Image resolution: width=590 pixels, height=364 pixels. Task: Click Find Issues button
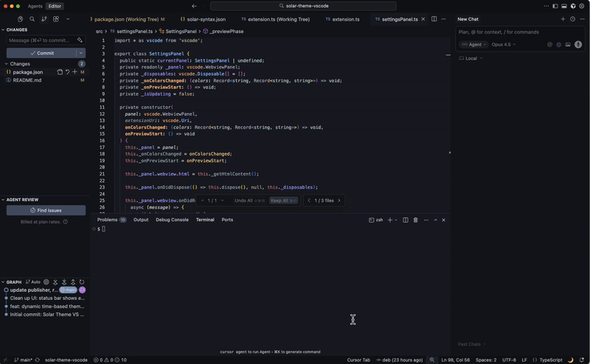pos(46,210)
